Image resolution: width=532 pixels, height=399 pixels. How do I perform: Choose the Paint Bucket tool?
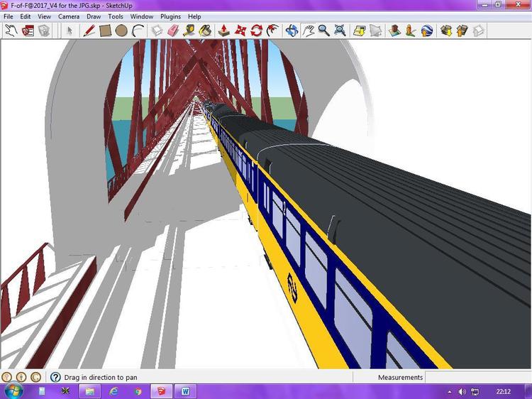tap(206, 31)
